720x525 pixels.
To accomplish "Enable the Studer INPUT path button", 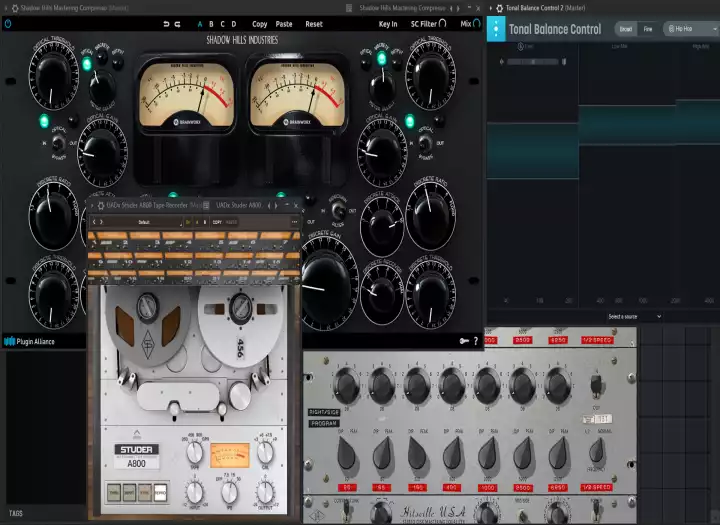I will [129, 492].
